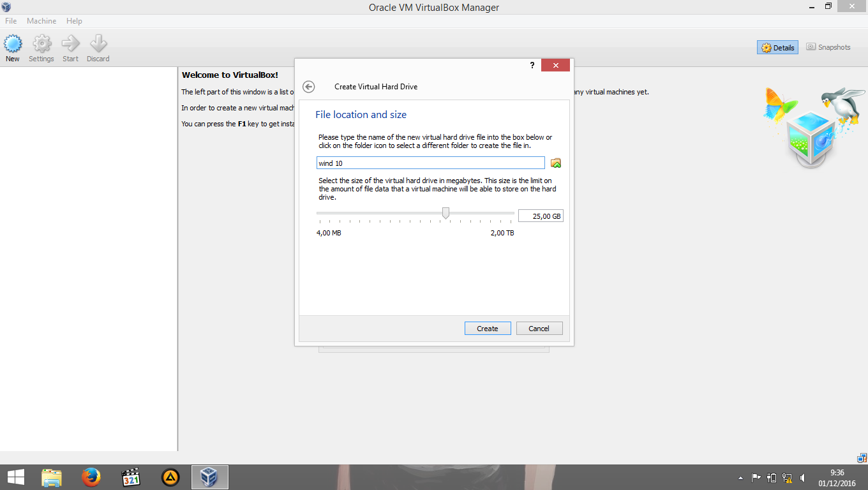The image size is (868, 490).
Task: Click the network tray icon
Action: (x=787, y=477)
